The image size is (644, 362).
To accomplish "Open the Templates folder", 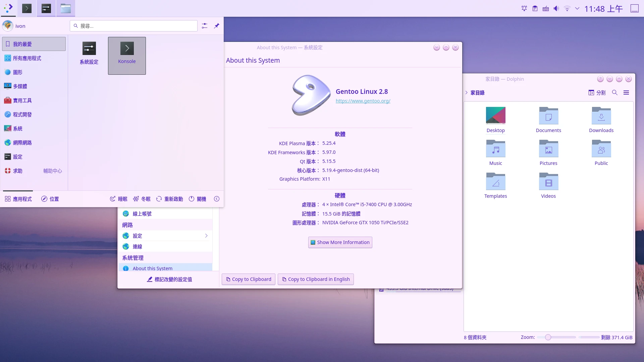I will click(495, 185).
